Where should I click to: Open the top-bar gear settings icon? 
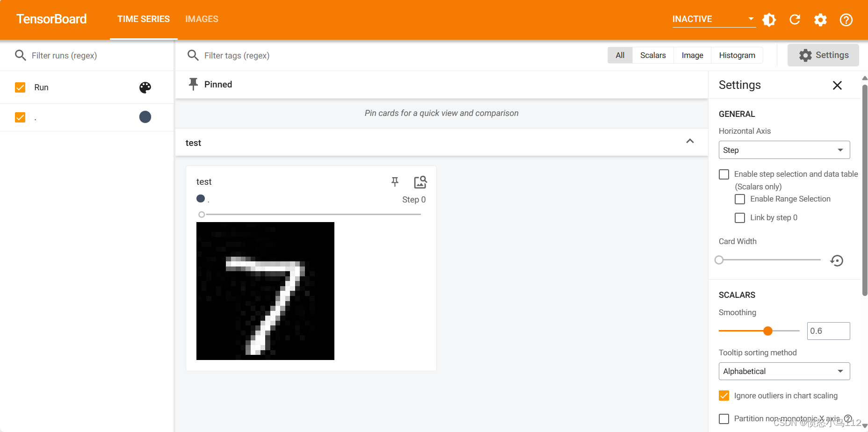click(x=820, y=20)
